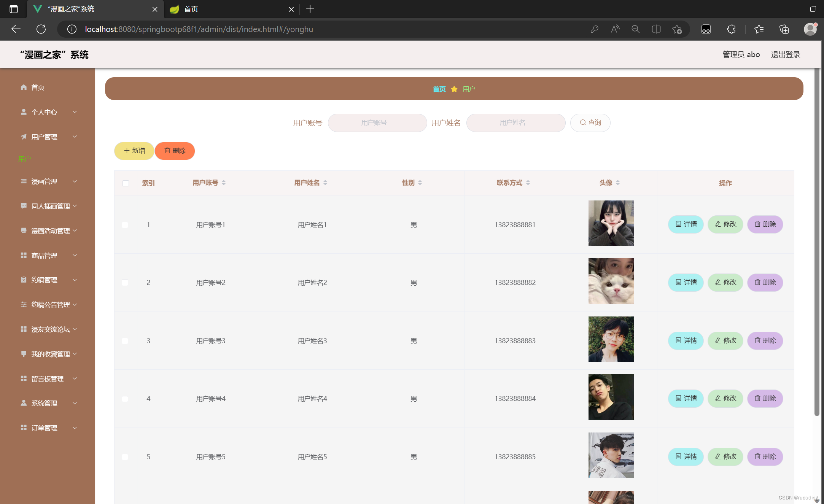This screenshot has height=504, width=824.
Task: Switch to the 首页 browser tab
Action: coord(232,9)
